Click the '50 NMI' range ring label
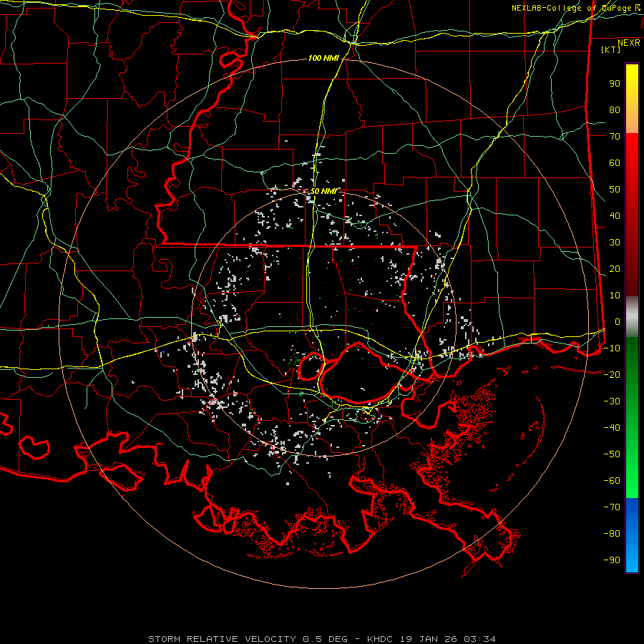Screen dimensions: 644x644 pyautogui.click(x=323, y=191)
